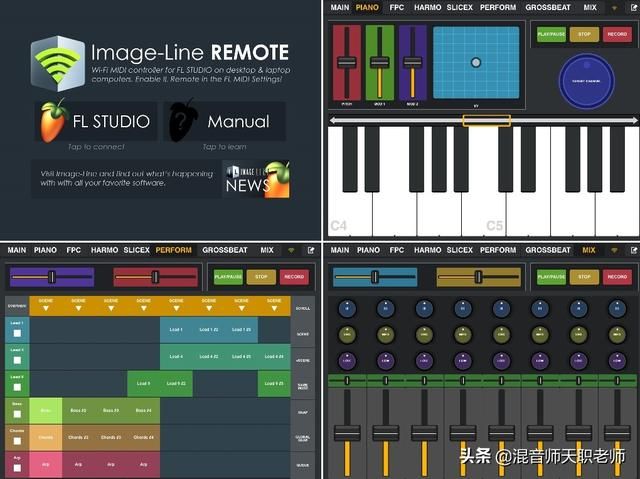The width and height of the screenshot is (640, 479).
Task: Click PLAY/PAUSE on the Mix screen
Action: click(551, 277)
